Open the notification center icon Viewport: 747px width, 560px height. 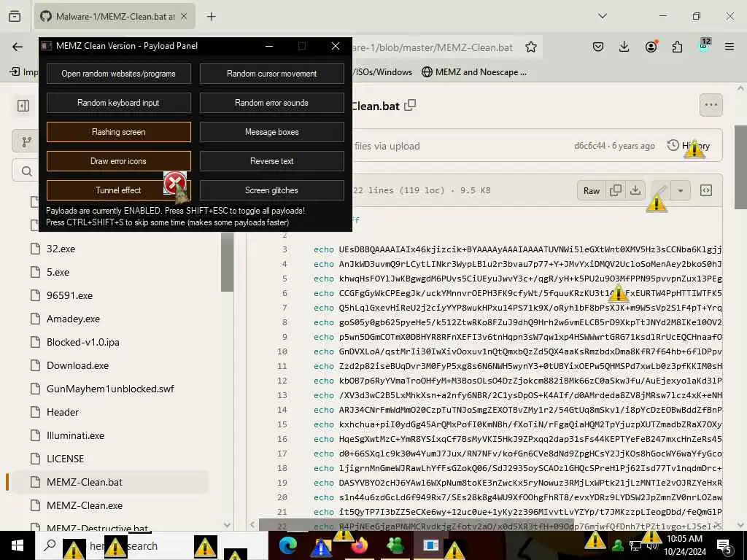click(x=725, y=545)
